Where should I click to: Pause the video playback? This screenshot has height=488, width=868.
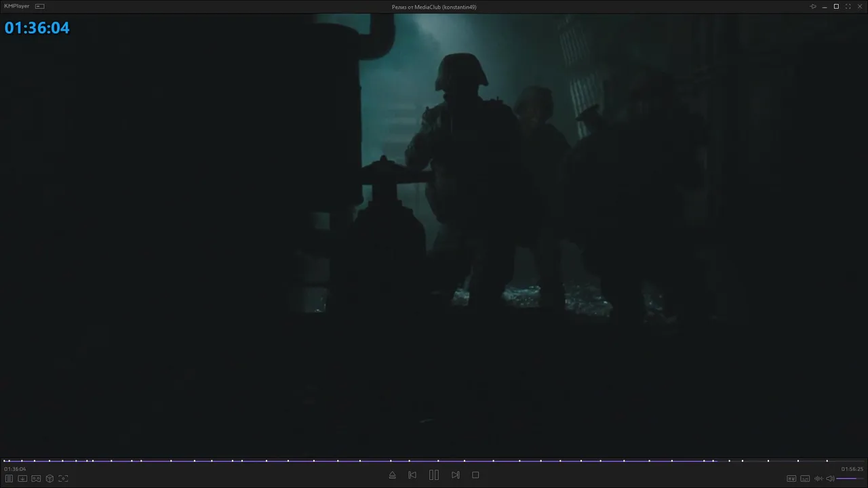(x=434, y=475)
